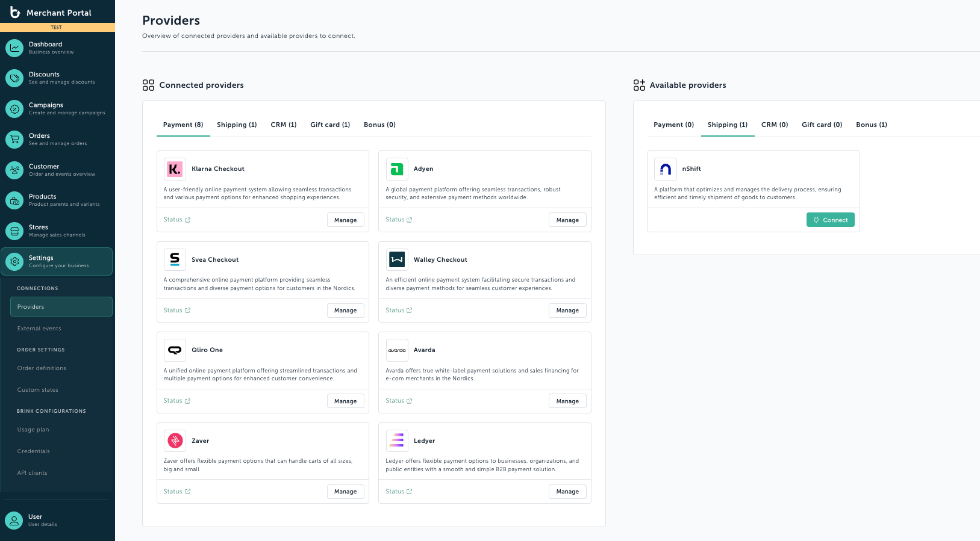Connect the nShift provider
This screenshot has height=541, width=980.
click(831, 220)
